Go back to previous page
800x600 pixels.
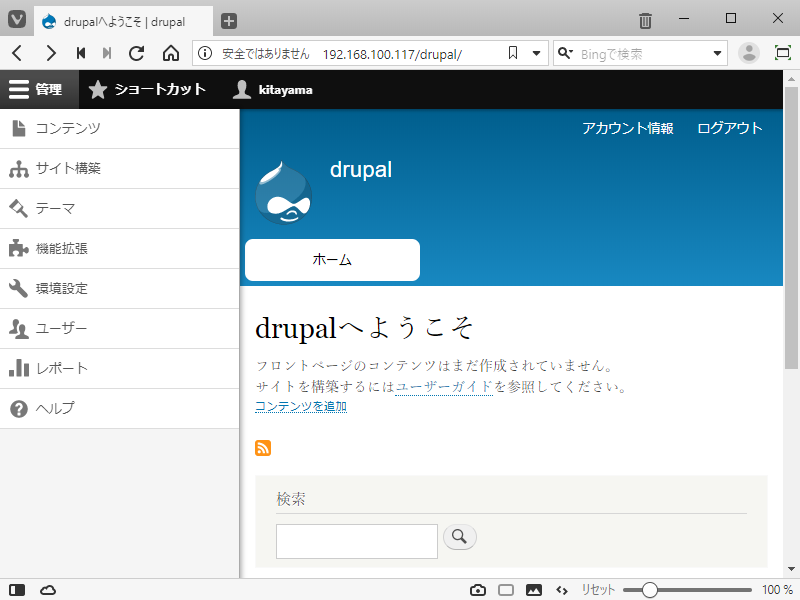click(x=17, y=53)
